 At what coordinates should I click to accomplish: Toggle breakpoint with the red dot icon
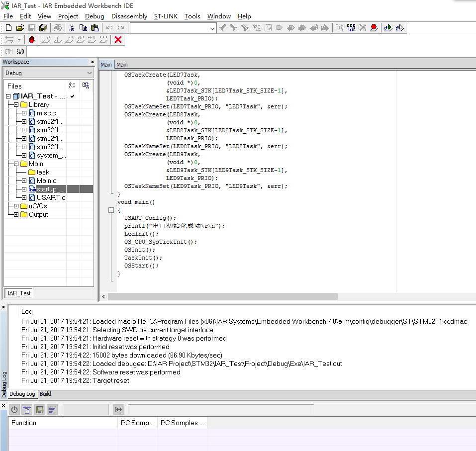click(x=374, y=28)
